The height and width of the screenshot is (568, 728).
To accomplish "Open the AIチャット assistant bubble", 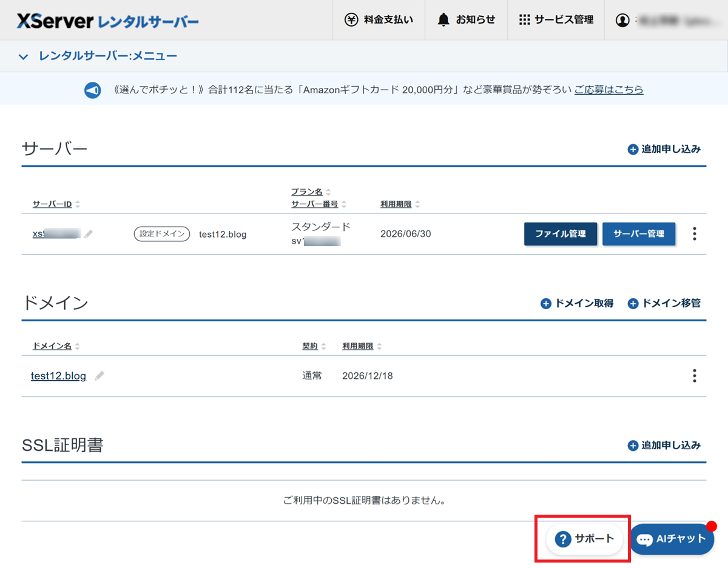I will 672,538.
